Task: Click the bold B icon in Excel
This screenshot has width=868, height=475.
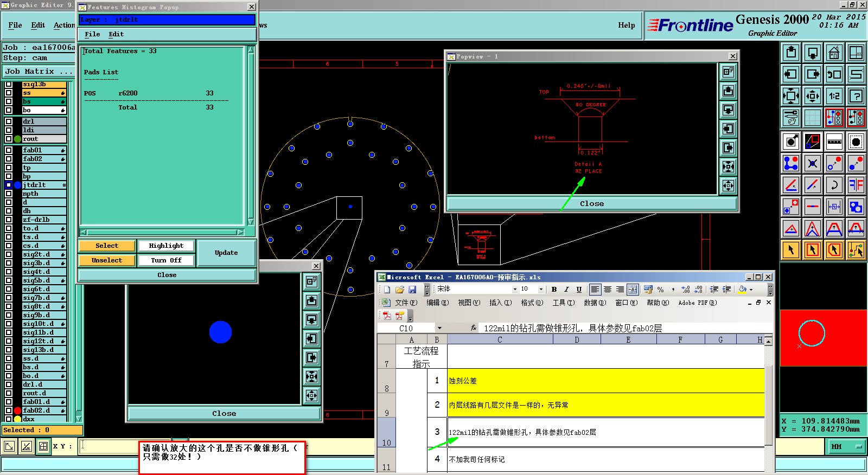Action: click(554, 290)
